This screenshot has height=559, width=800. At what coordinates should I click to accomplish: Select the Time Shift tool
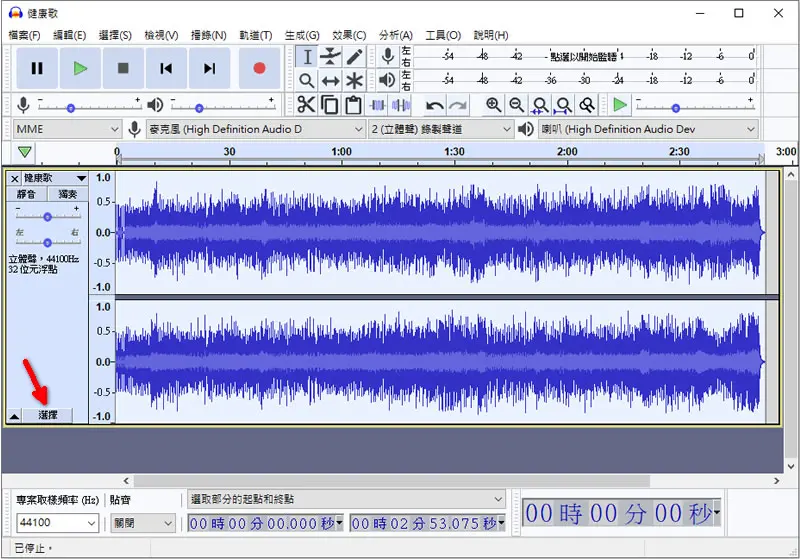click(330, 81)
